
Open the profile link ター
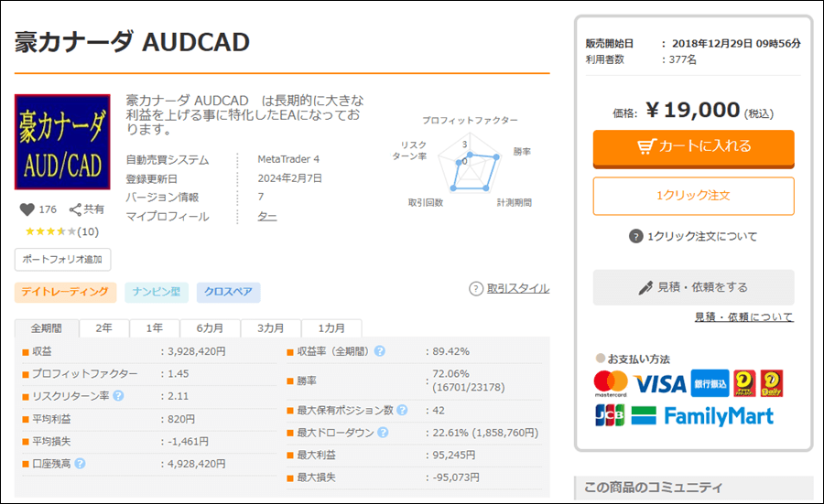[x=267, y=216]
